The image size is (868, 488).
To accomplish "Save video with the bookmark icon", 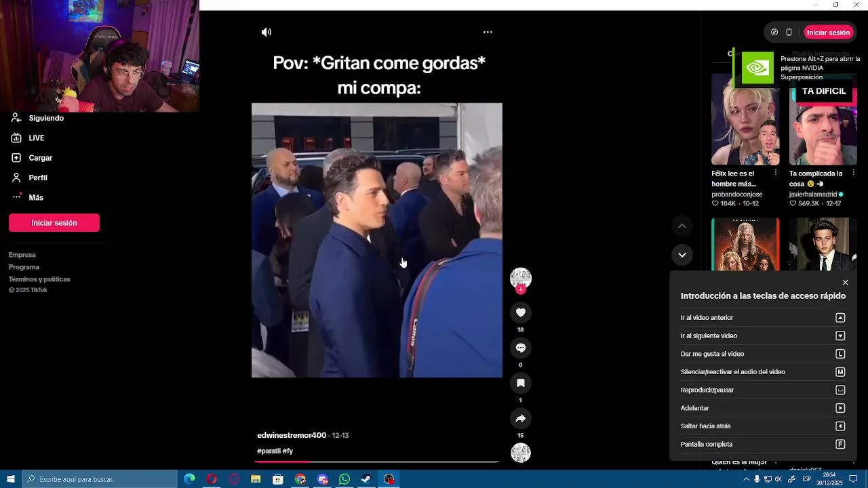I will tap(521, 383).
